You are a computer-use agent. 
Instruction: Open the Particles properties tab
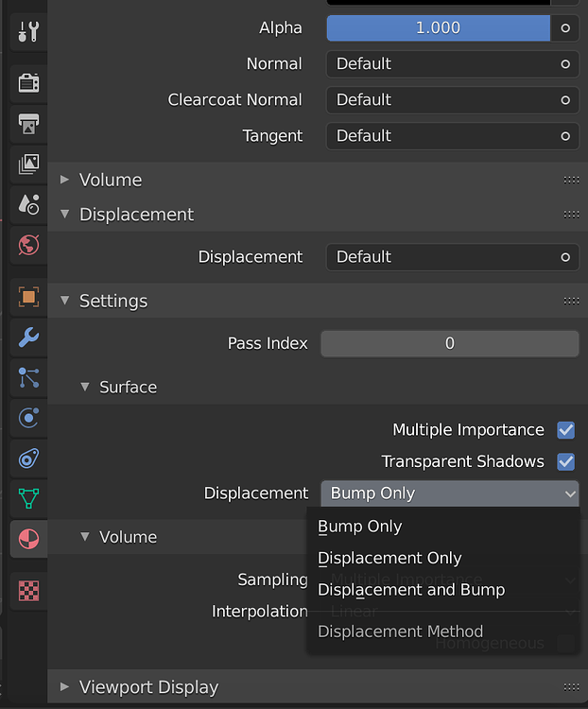click(x=28, y=377)
